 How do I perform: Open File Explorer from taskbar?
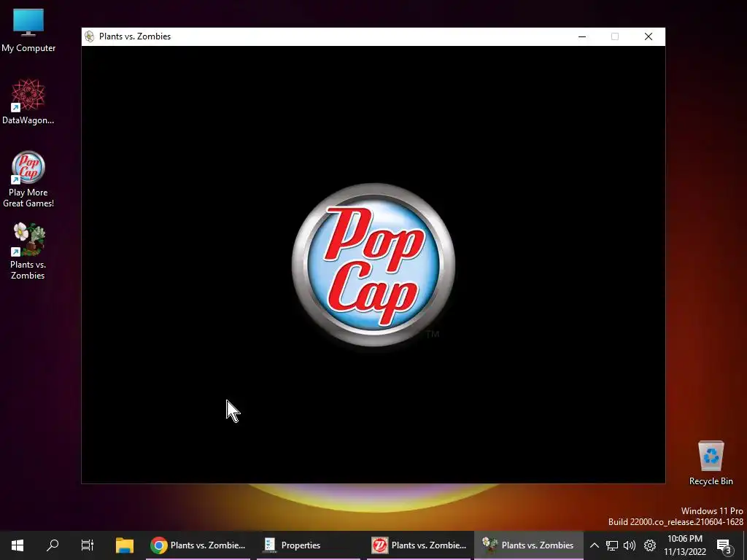(x=124, y=545)
